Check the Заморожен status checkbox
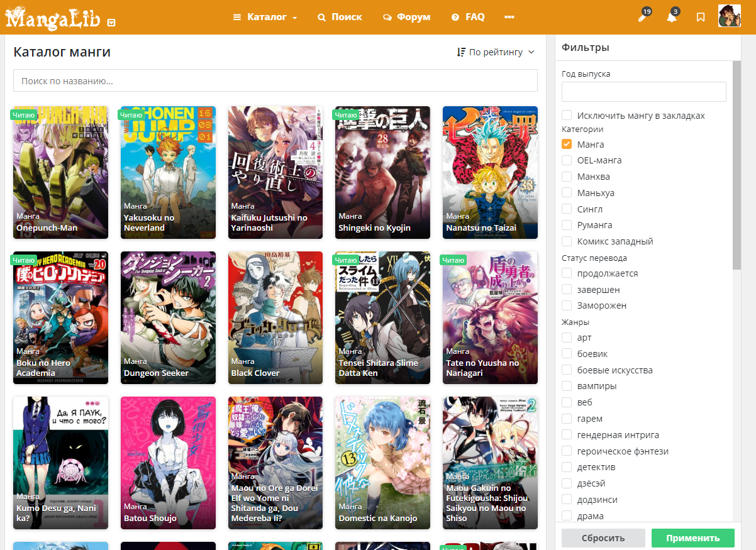The width and height of the screenshot is (756, 550). point(567,305)
